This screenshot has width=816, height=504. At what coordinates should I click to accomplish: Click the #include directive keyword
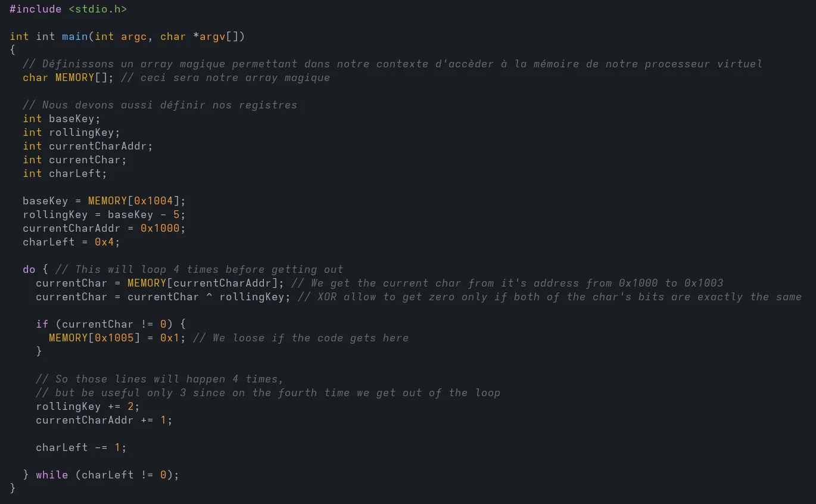[35, 9]
